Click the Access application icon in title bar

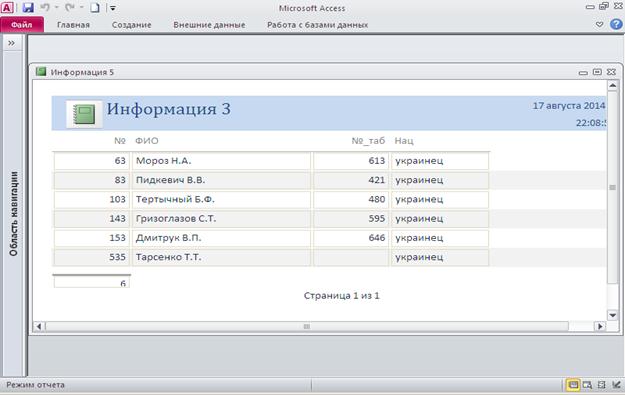(x=7, y=7)
